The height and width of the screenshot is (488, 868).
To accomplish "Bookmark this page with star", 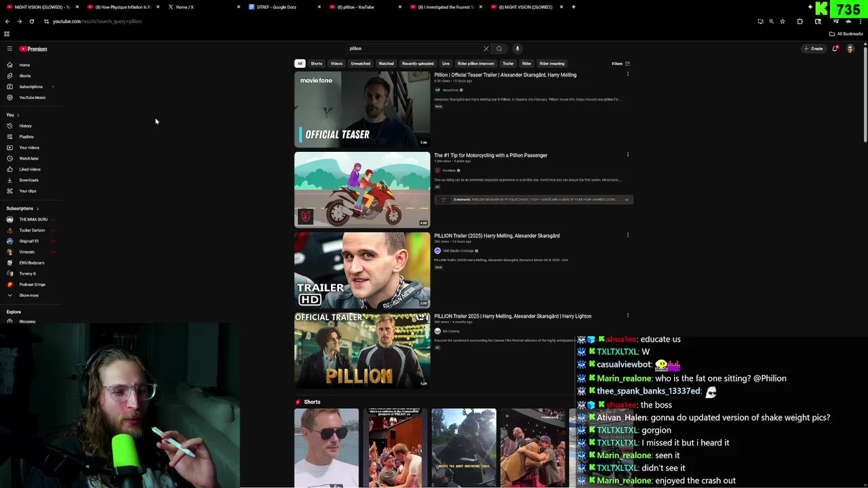I will coord(783,22).
